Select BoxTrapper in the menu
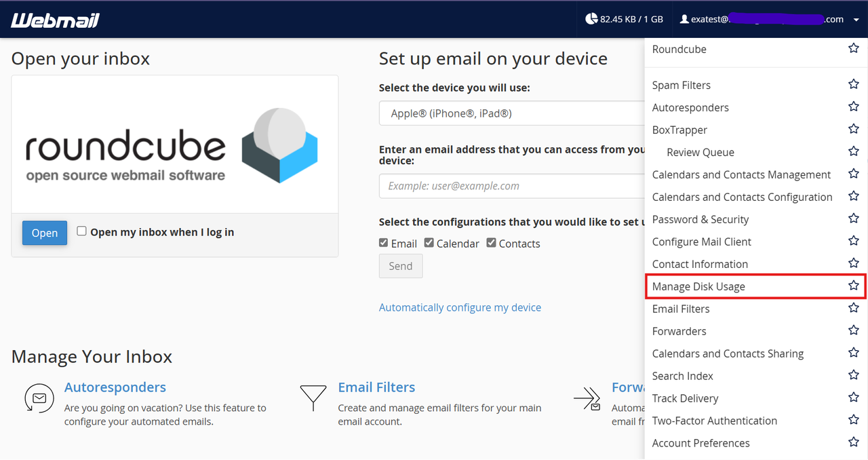The height and width of the screenshot is (460, 868). (x=679, y=130)
